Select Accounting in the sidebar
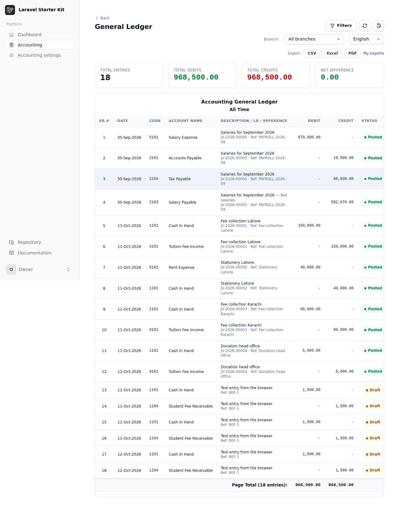This screenshot has width=399, height=532. [x=40, y=45]
